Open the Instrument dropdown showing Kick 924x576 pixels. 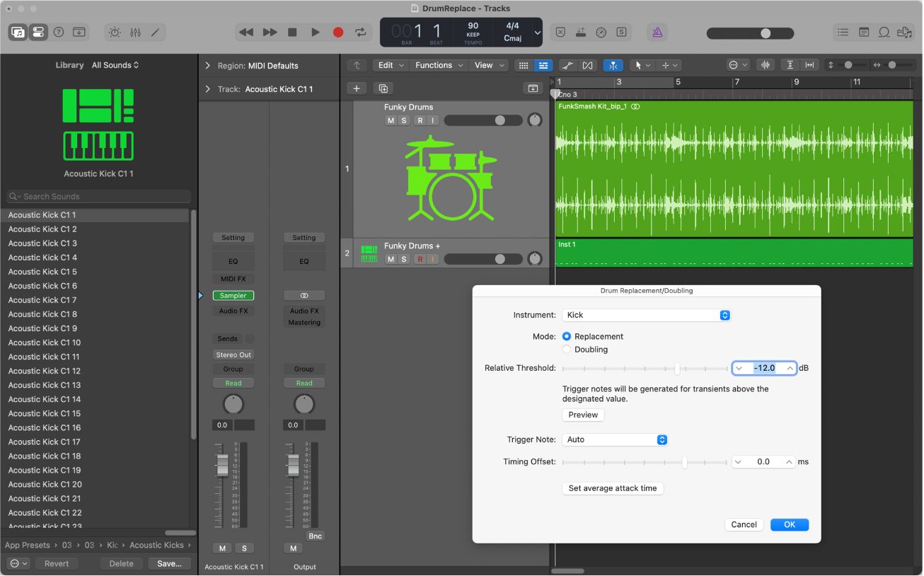point(645,314)
